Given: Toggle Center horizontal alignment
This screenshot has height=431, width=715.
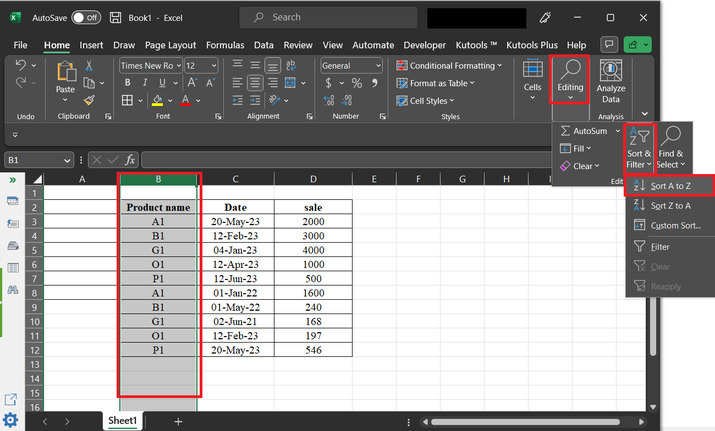Looking at the screenshot, I should point(254,83).
